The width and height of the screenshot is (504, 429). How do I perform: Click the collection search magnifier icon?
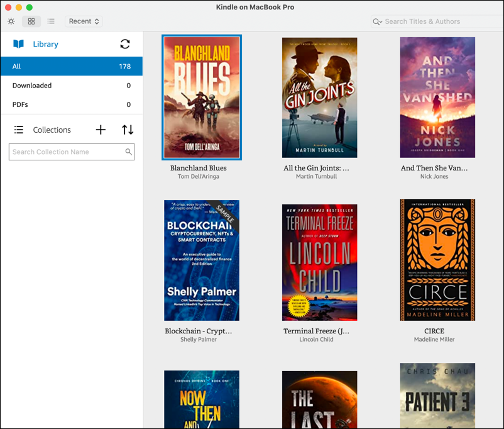pos(129,152)
